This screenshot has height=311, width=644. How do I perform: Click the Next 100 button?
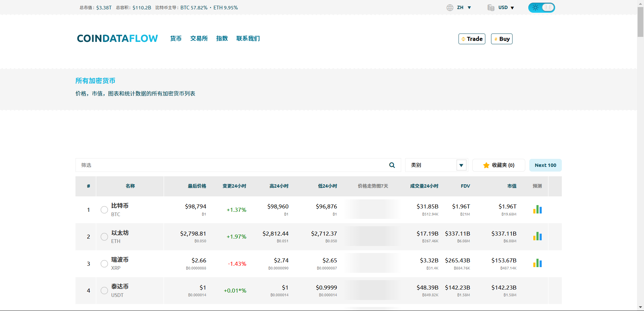coord(545,165)
